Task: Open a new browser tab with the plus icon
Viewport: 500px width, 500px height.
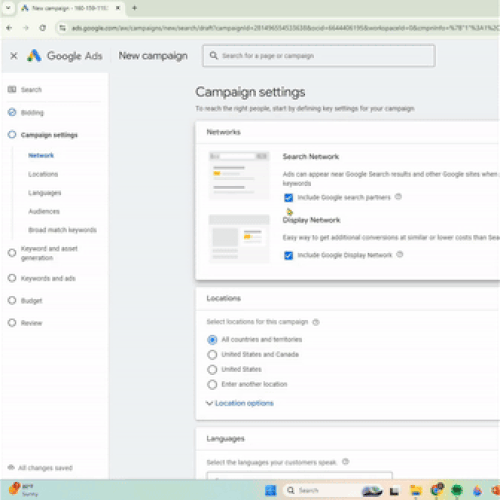Action: [134, 8]
